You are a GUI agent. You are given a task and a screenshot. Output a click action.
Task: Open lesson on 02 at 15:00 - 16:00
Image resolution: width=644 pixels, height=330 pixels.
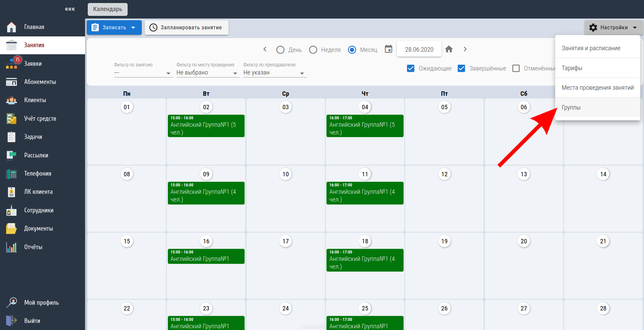click(x=206, y=126)
